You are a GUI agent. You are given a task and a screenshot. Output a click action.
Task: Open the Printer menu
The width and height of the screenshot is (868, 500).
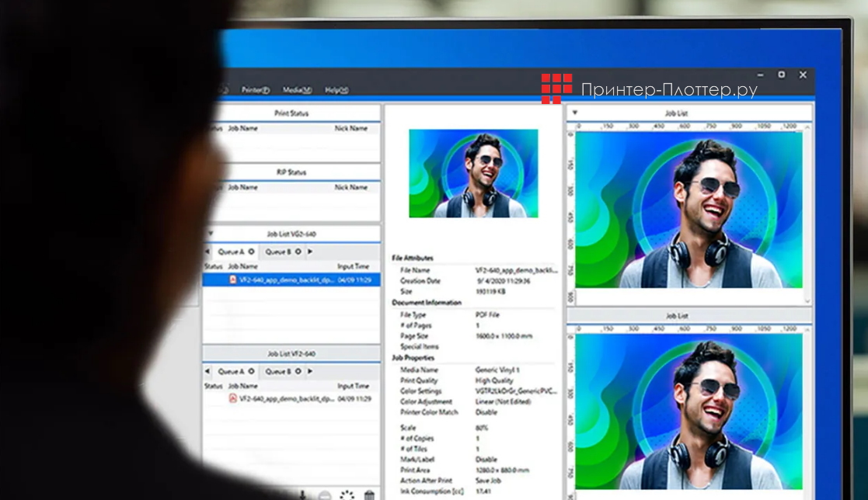tap(255, 90)
